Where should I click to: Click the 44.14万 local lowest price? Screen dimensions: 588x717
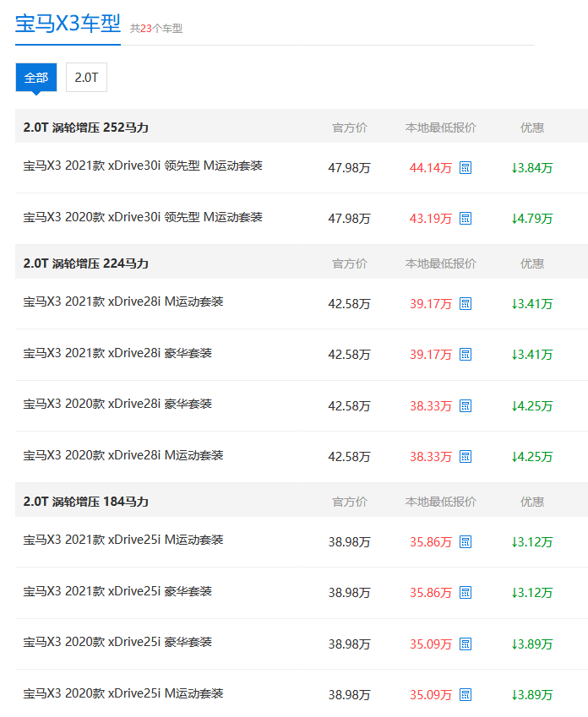tap(431, 168)
